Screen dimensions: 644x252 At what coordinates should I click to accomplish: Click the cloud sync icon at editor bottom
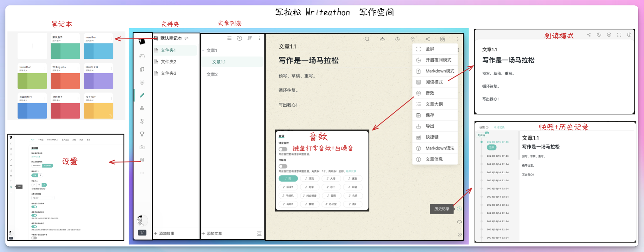[459, 222]
